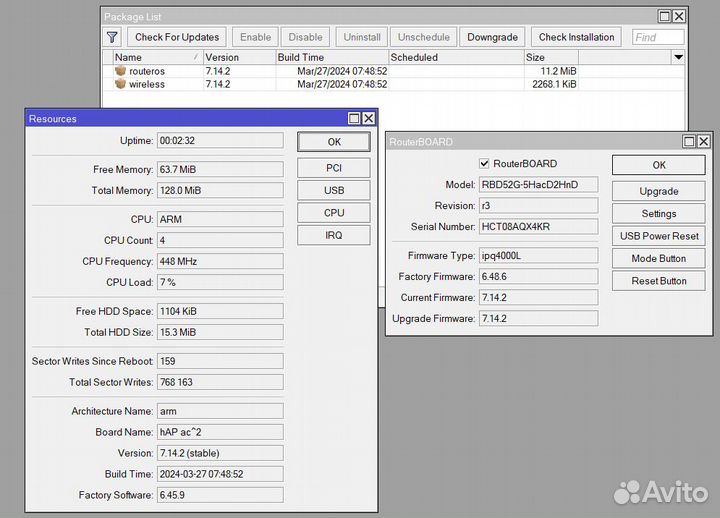Click the CPU Load field 7 %
This screenshot has width=720, height=518.
(x=220, y=282)
